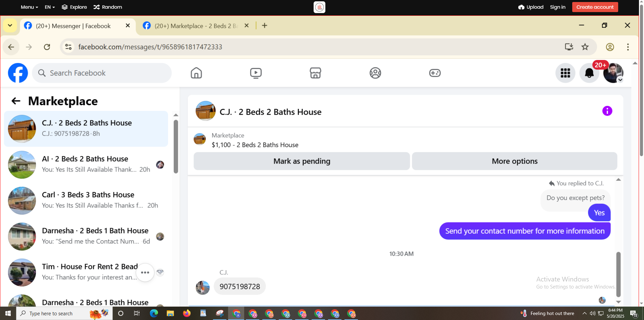The width and height of the screenshot is (644, 320).
Task: Open the Groups icon in top navigation
Action: [375, 73]
